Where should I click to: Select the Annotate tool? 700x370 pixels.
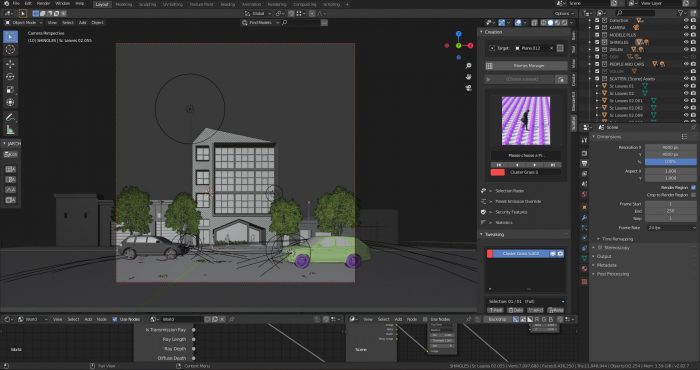[x=10, y=117]
